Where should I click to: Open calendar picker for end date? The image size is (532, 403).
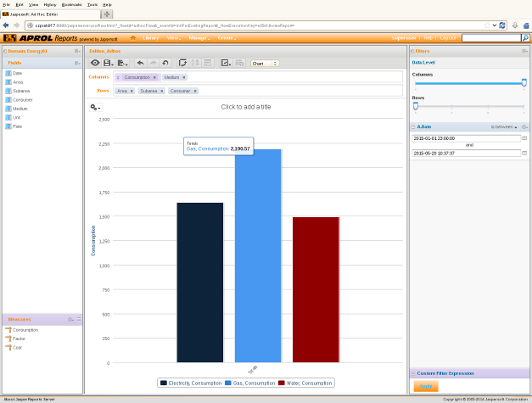tap(524, 154)
